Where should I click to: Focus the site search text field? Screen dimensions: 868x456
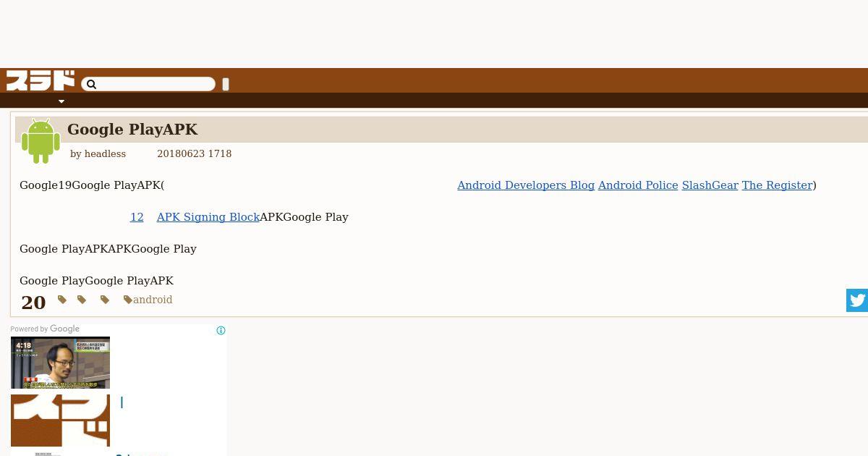coord(148,84)
